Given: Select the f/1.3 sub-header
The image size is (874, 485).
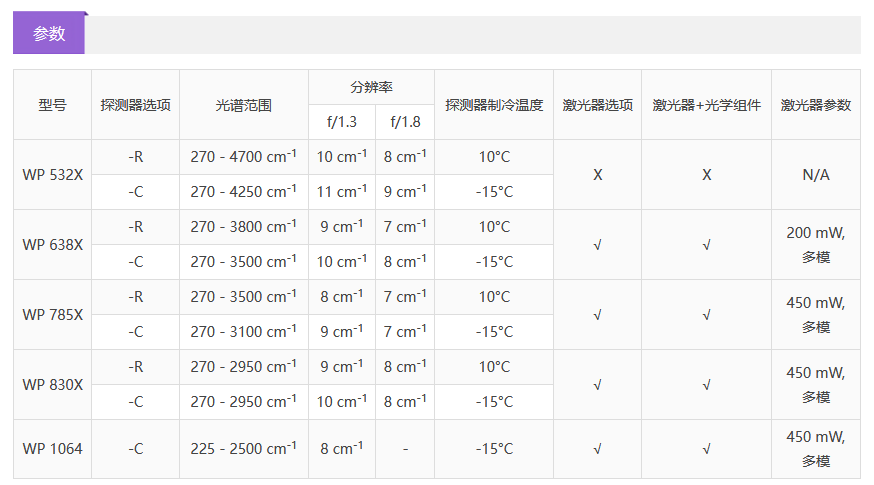Looking at the screenshot, I should click(341, 122).
